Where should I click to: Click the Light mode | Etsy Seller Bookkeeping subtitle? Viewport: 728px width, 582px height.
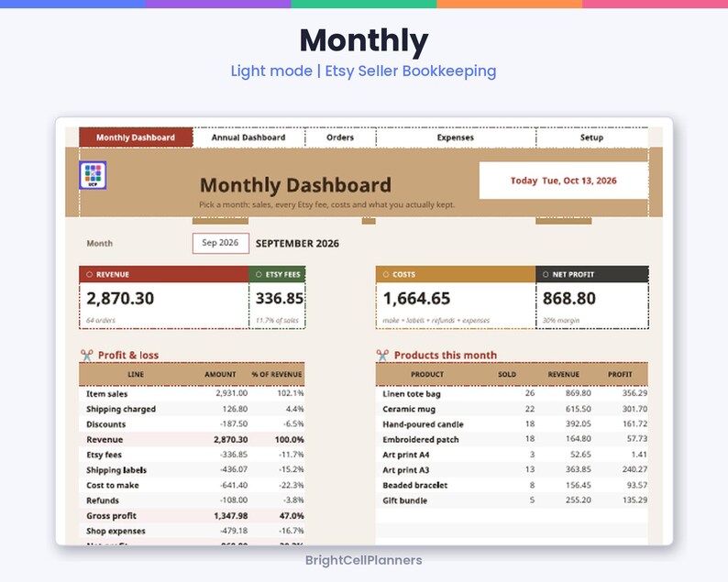click(x=363, y=71)
